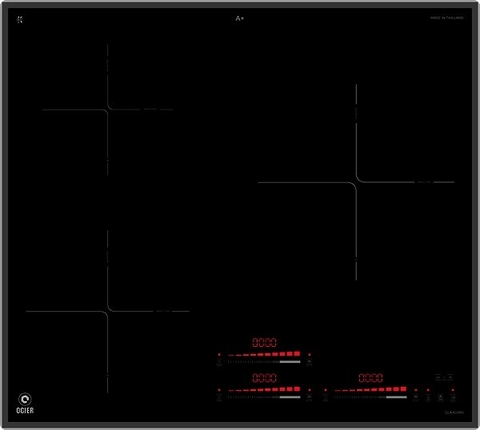Tap zone-select icon left of the right-hand slider

pos(325,398)
